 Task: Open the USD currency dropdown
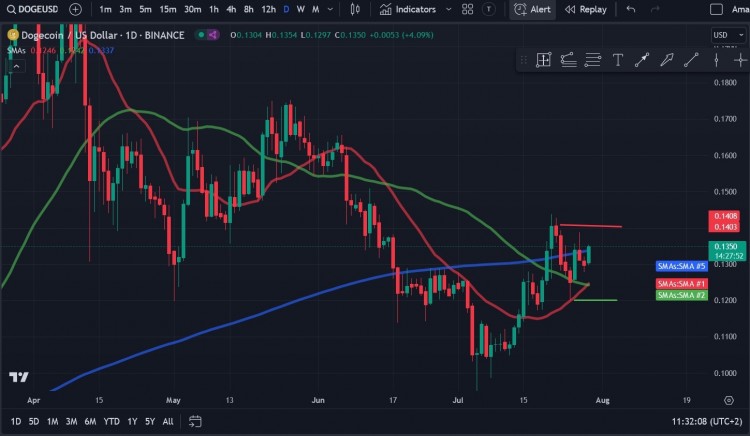point(728,35)
